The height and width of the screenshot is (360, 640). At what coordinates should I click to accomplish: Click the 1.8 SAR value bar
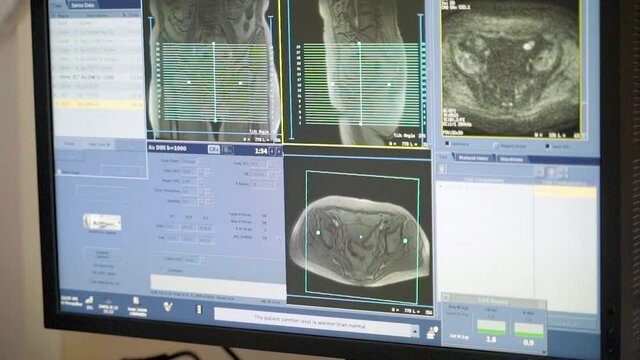click(x=491, y=327)
